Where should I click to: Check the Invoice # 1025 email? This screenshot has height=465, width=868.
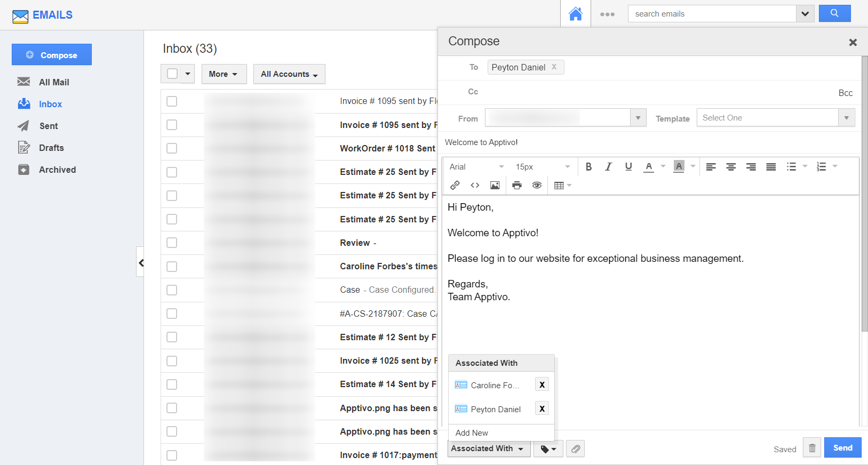(172, 361)
